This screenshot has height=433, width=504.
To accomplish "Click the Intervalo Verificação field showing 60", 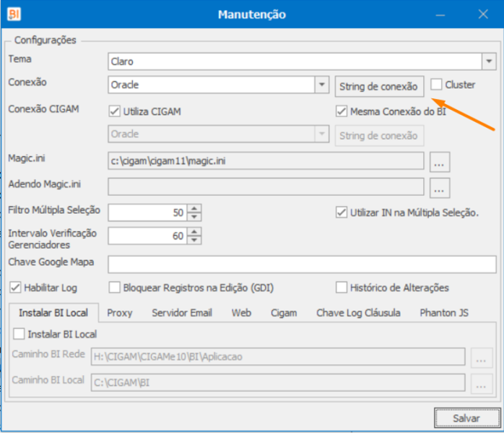I will point(147,236).
